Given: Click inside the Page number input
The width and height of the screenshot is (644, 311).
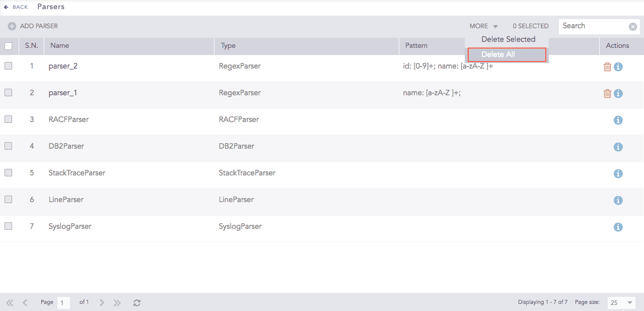Looking at the screenshot, I should (63, 302).
